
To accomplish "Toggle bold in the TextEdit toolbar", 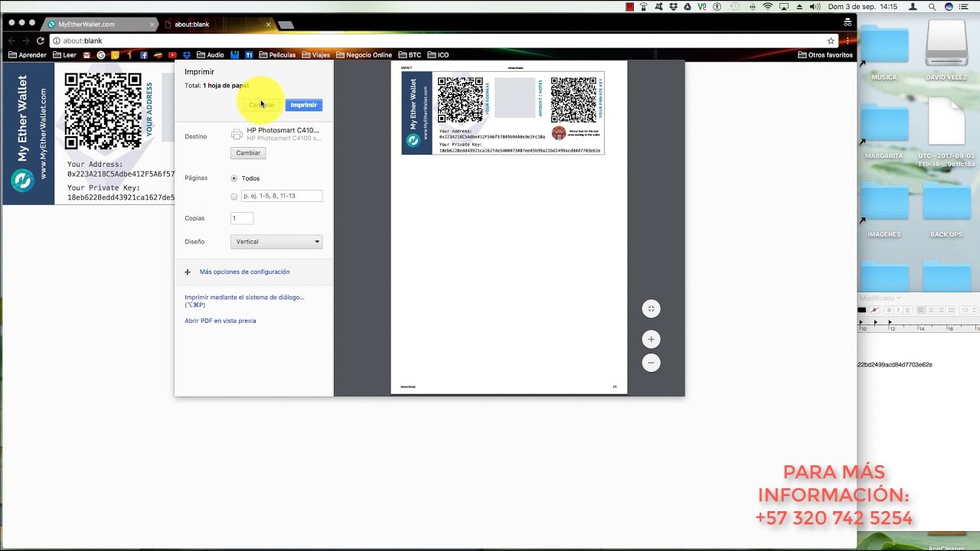I will tap(890, 310).
